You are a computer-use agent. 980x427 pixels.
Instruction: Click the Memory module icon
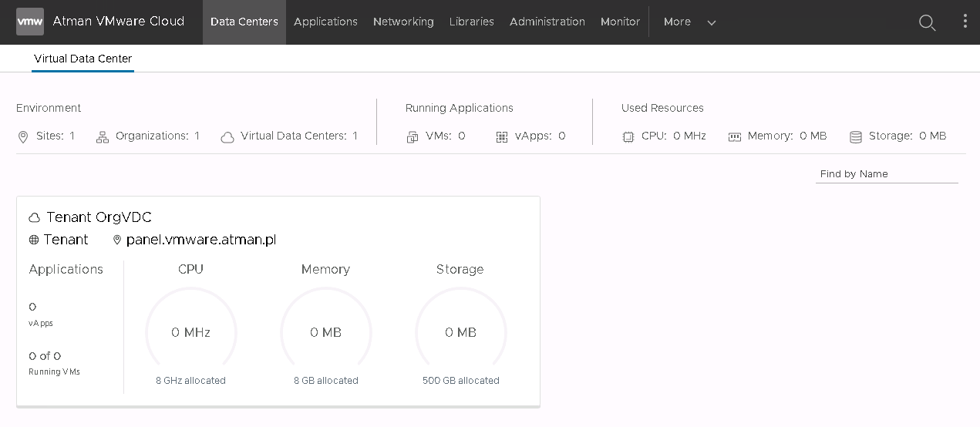735,136
